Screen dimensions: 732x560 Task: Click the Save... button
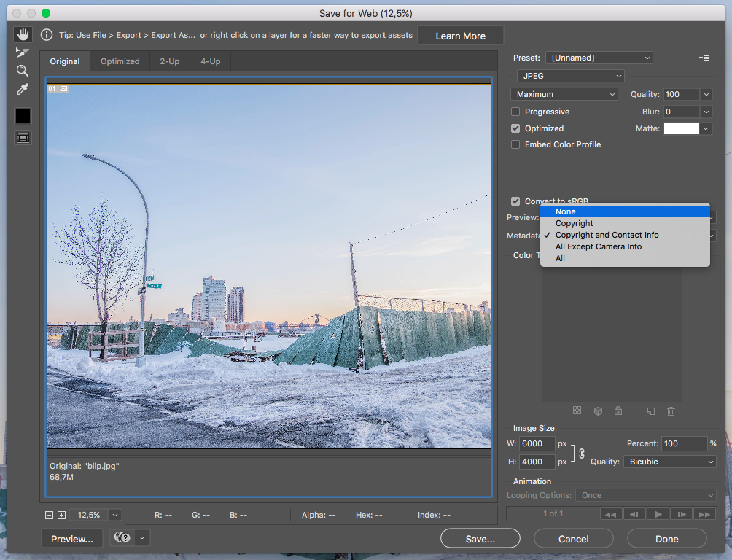480,538
